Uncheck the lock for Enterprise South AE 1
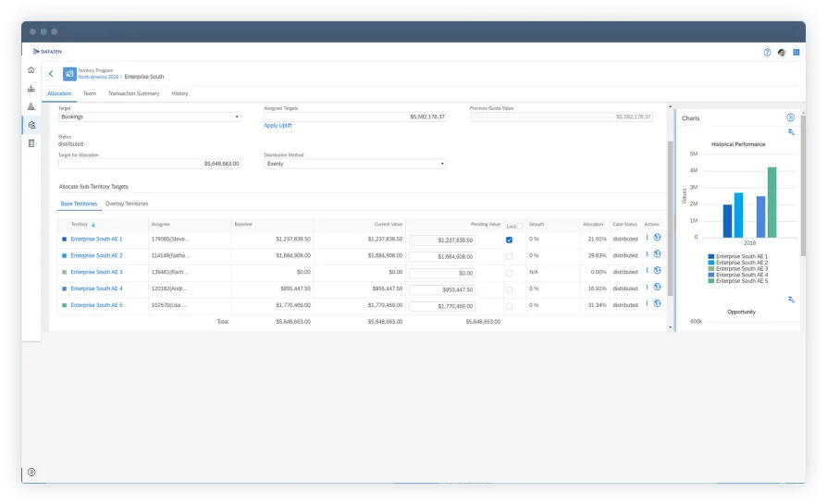 pos(509,240)
